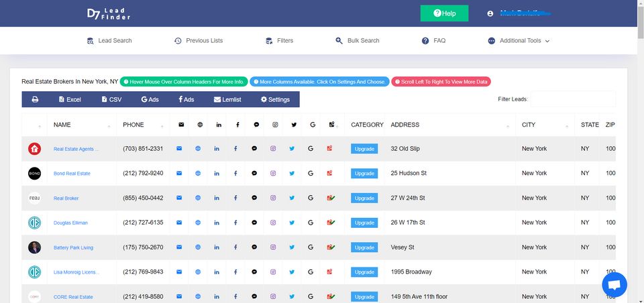Click the website globe icon for Real Broker
Image resolution: width=644 pixels, height=303 pixels.
tap(198, 198)
